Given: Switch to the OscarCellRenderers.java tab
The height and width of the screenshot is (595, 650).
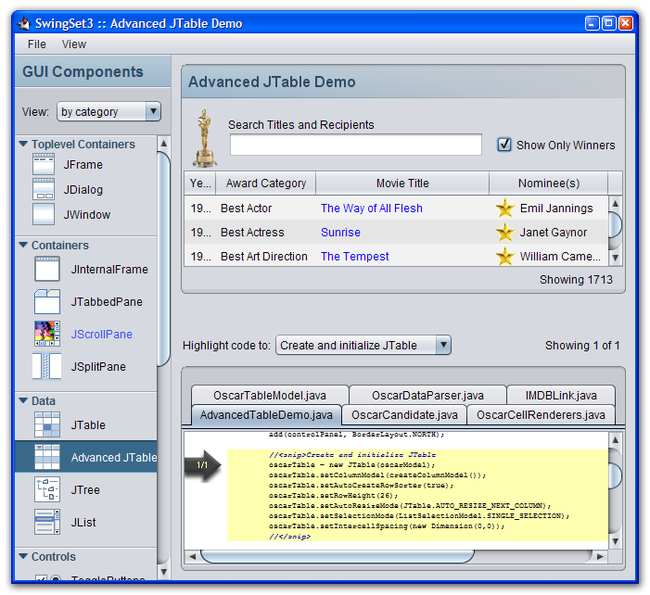Looking at the screenshot, I should point(541,415).
